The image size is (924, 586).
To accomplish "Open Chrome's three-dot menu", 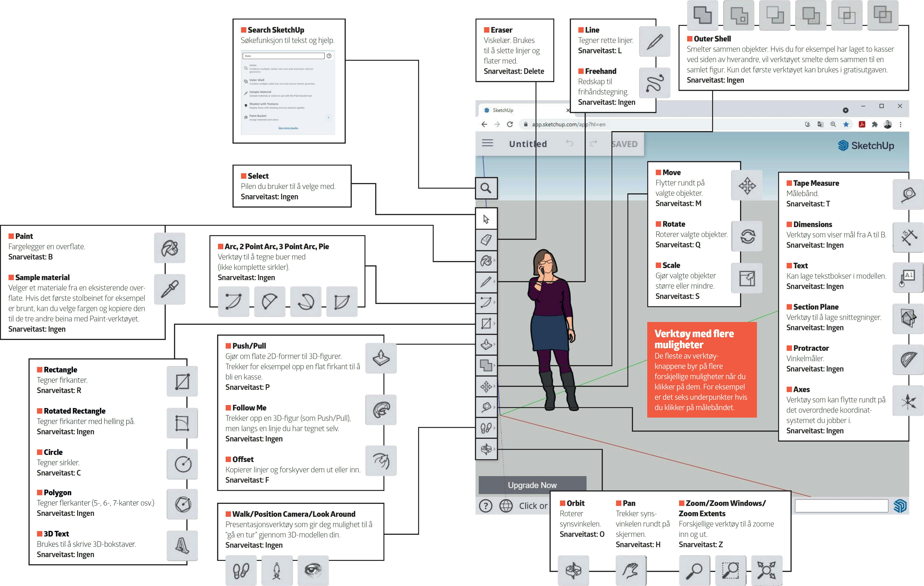I will point(901,124).
